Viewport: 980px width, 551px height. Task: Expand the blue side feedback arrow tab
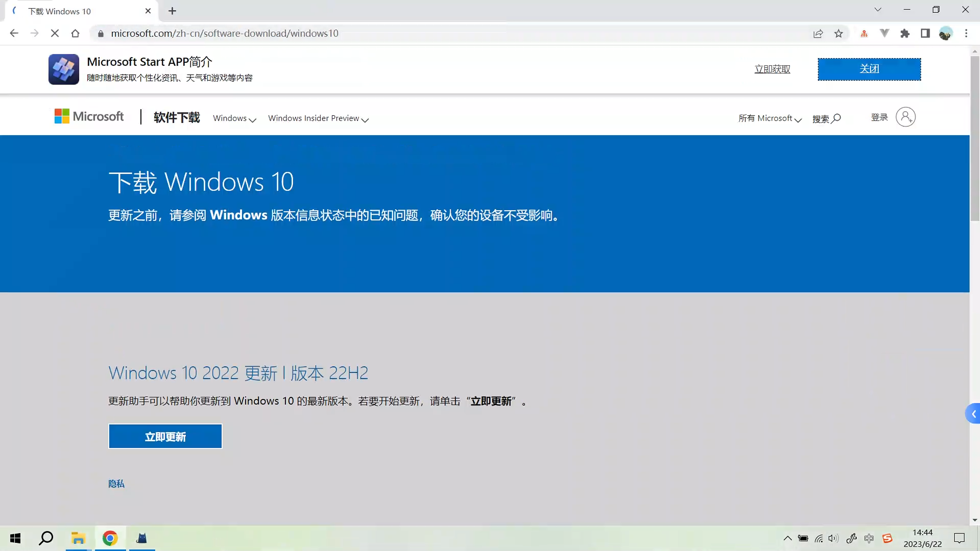(973, 414)
